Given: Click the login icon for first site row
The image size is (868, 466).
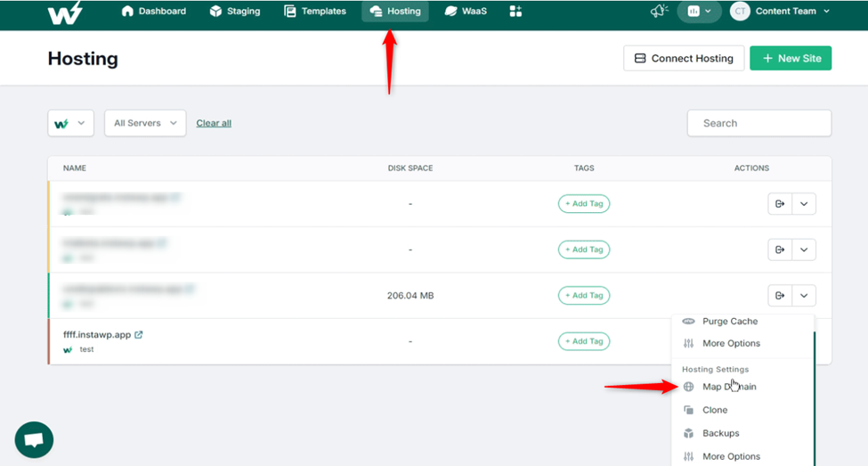Looking at the screenshot, I should [780, 204].
